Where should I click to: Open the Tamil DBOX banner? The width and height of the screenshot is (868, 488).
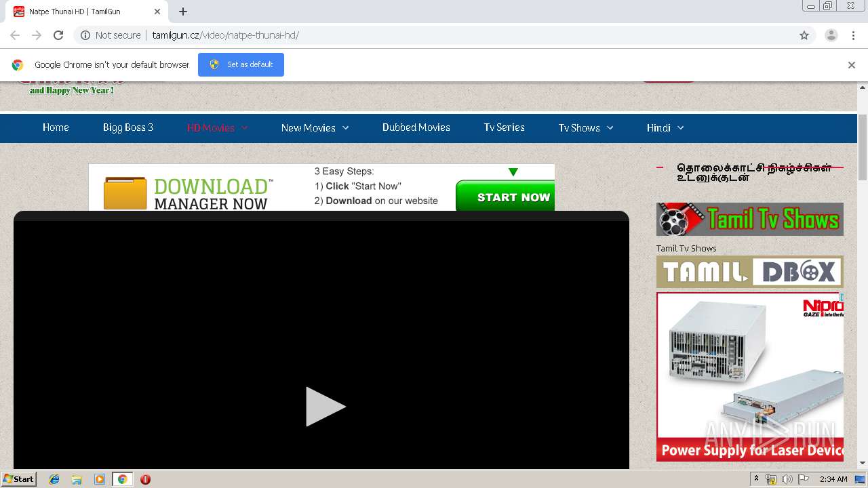pyautogui.click(x=750, y=272)
